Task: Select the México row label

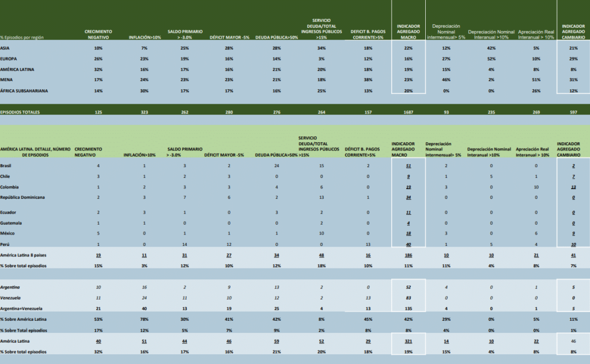Action: (x=8, y=233)
